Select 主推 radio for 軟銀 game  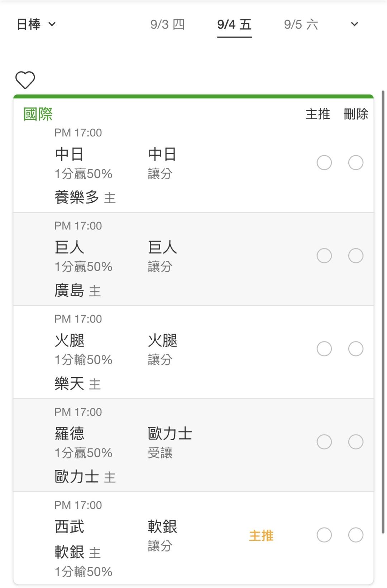pos(324,535)
